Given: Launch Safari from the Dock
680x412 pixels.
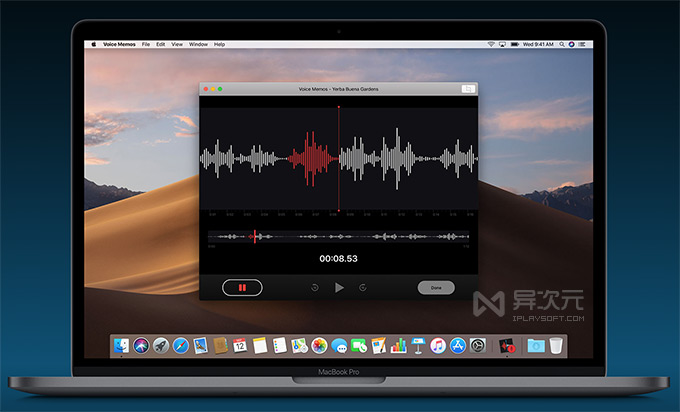Looking at the screenshot, I should tap(180, 345).
